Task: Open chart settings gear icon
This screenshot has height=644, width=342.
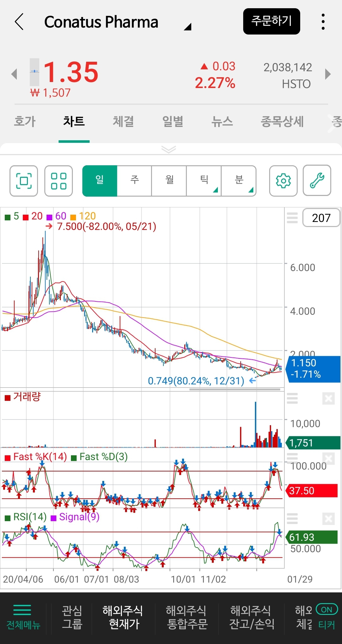Action: pos(283,181)
